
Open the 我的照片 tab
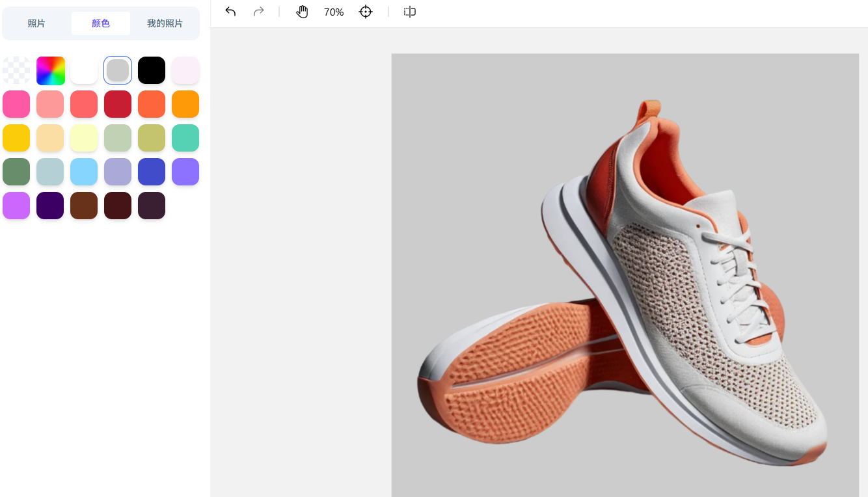point(165,23)
